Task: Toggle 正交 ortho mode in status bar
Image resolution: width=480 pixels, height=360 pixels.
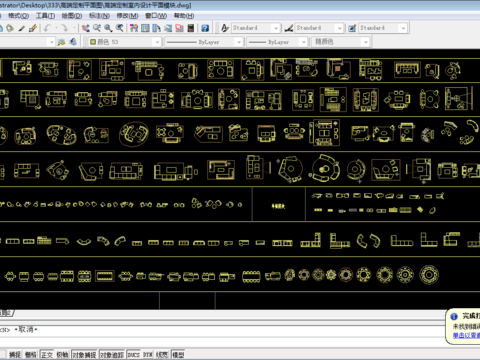Action: (x=47, y=355)
